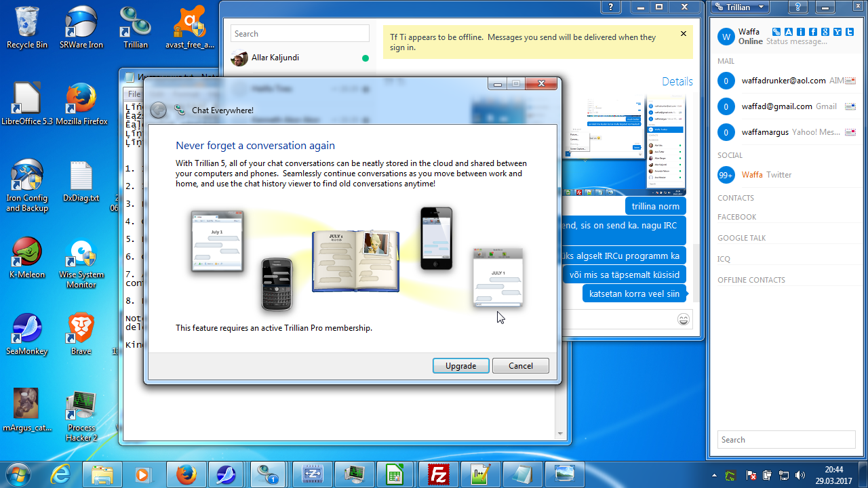
Task: Open the Process Hacker 2 desktop shortcut
Action: (81, 415)
